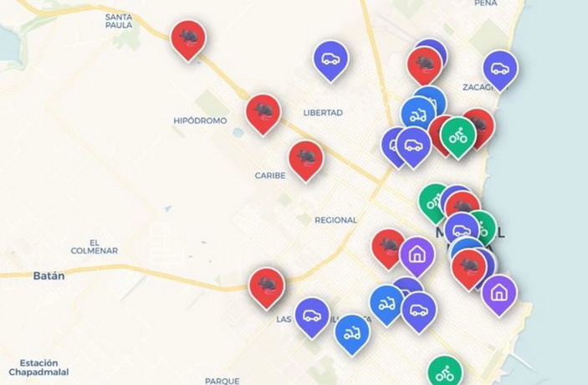
Task: Select the lowest blue scooter marker on the map
Action: coord(352,334)
